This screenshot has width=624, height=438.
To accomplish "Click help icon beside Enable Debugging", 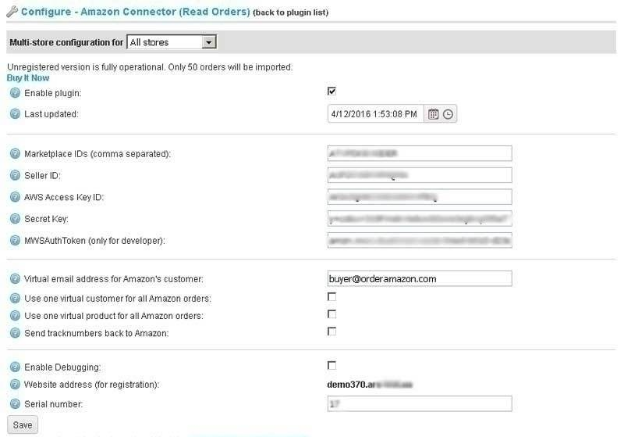I will pyautogui.click(x=14, y=367).
